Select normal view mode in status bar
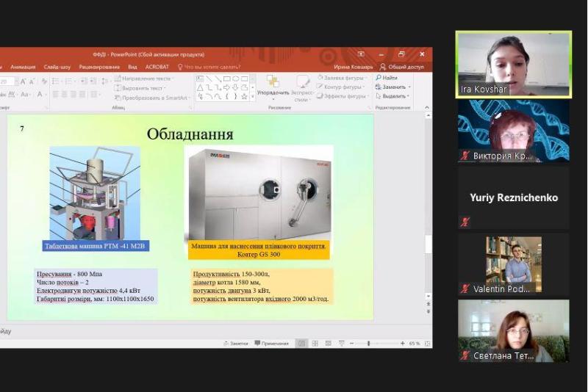The image size is (588, 392). point(301,344)
